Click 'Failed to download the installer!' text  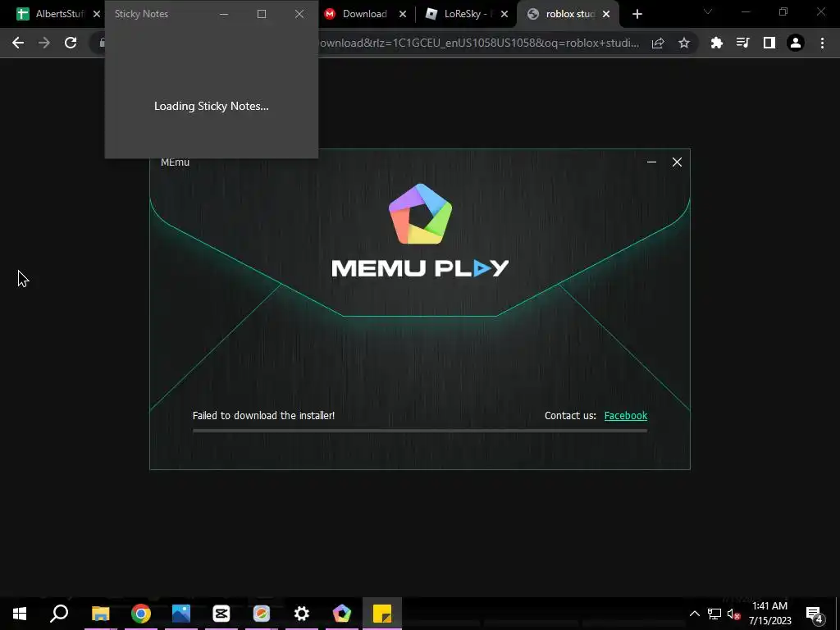[x=263, y=416]
